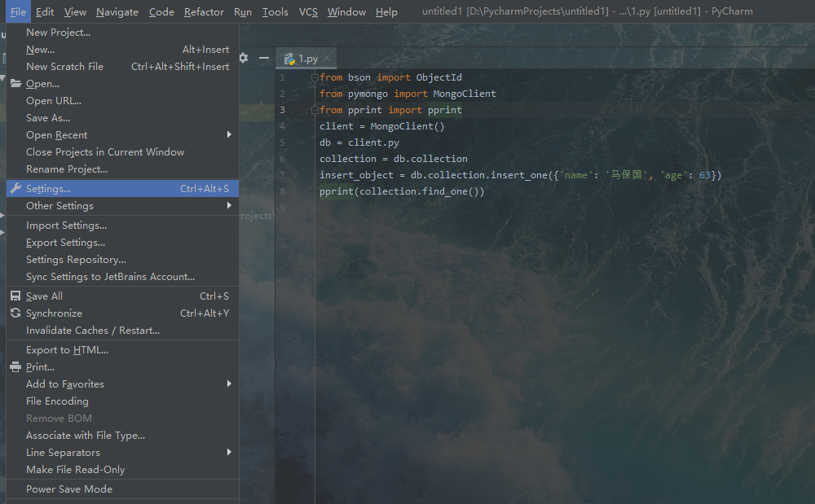Click Python file icon on 1.py tab

289,59
